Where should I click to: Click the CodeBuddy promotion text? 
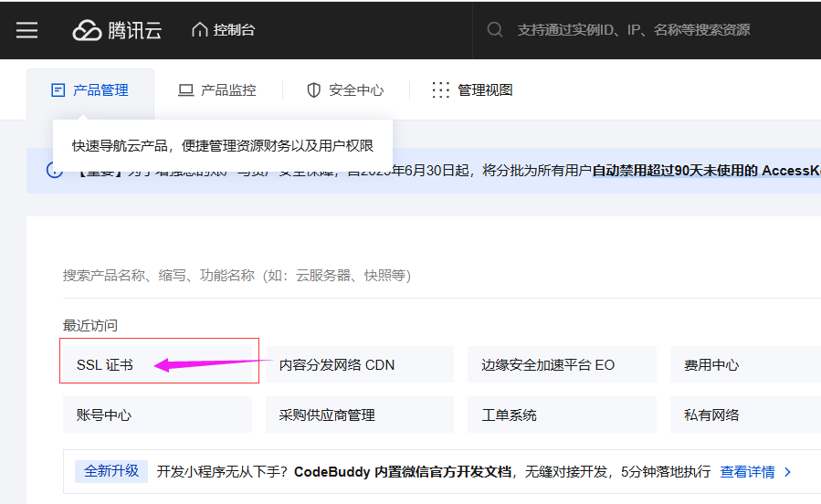click(x=434, y=471)
